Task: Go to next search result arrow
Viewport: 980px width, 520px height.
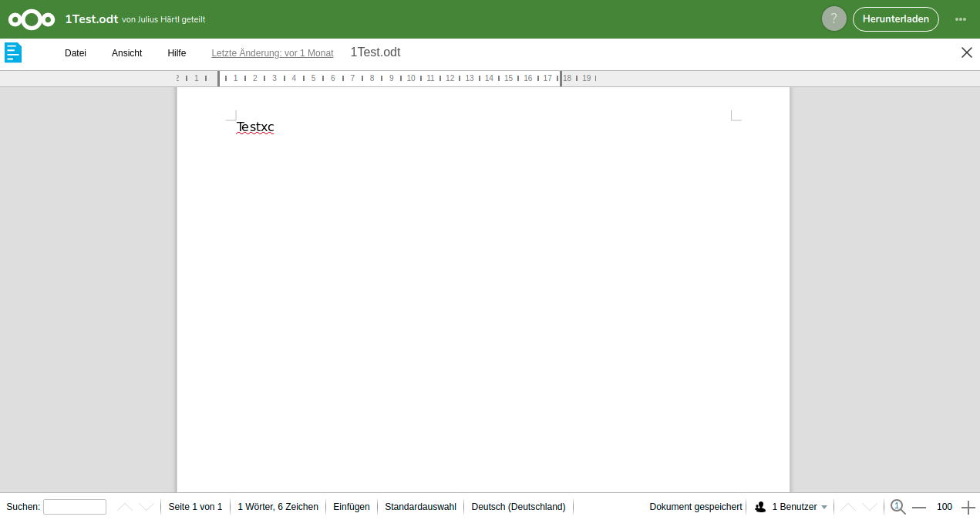Action: pos(146,507)
